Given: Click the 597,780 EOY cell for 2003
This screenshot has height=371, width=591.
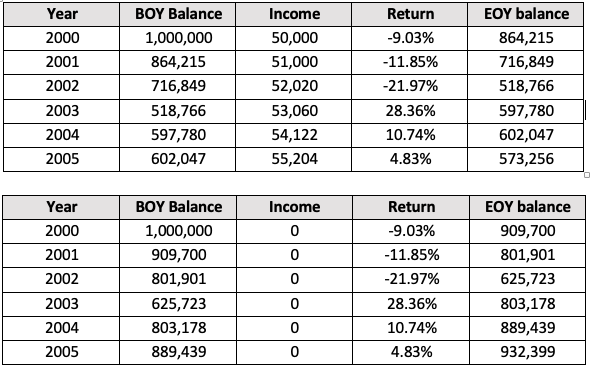Looking at the screenshot, I should [526, 111].
